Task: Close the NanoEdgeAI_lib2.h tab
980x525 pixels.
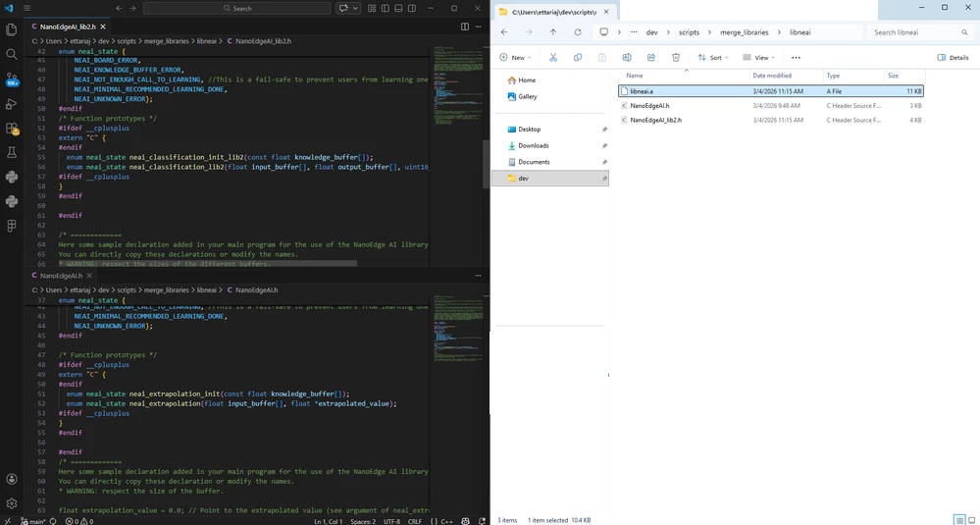Action: tap(103, 26)
